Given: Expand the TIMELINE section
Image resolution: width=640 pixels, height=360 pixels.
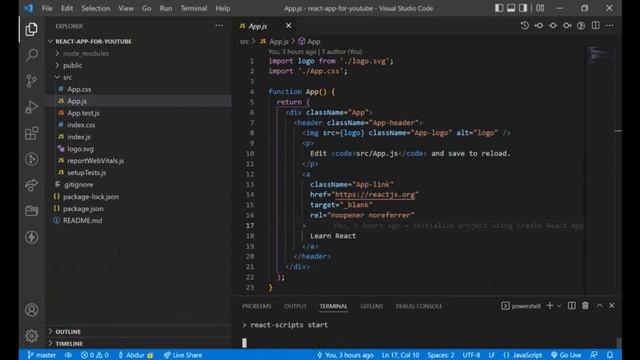Looking at the screenshot, I should click(69, 344).
